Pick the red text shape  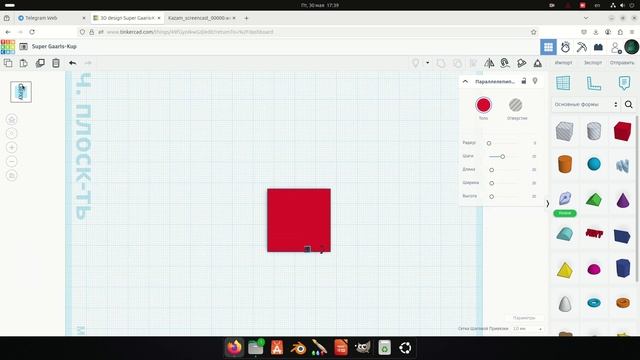click(x=594, y=233)
